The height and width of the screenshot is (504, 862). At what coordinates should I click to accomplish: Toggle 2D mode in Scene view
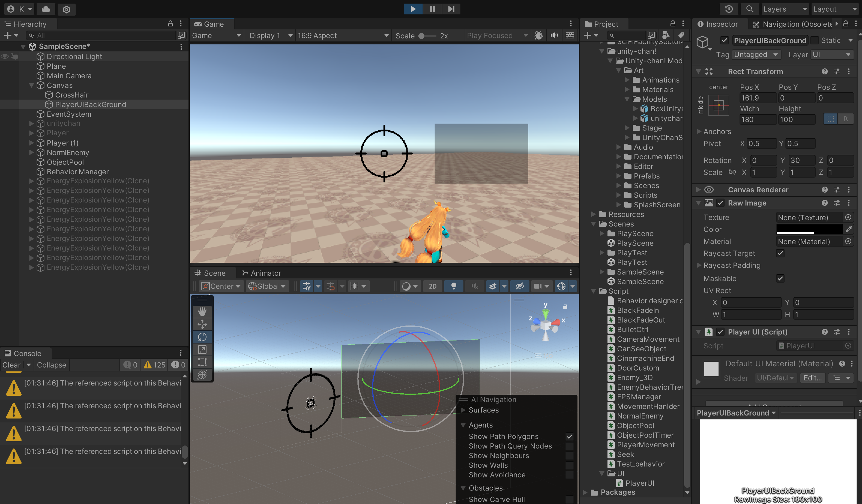pyautogui.click(x=433, y=286)
